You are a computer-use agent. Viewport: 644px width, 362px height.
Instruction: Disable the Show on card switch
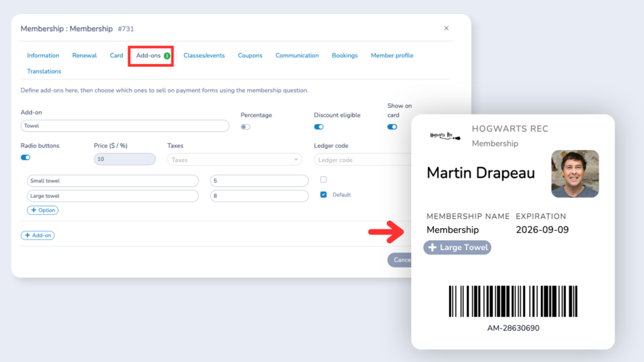392,127
